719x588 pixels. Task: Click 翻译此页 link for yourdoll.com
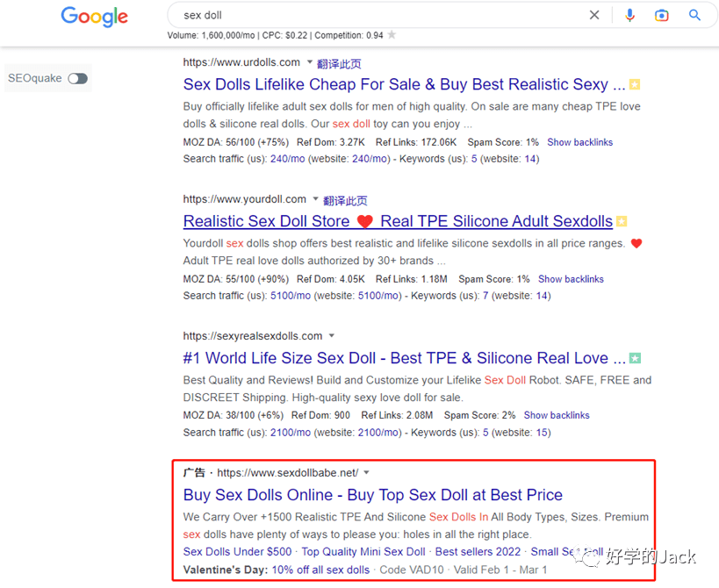coord(345,200)
